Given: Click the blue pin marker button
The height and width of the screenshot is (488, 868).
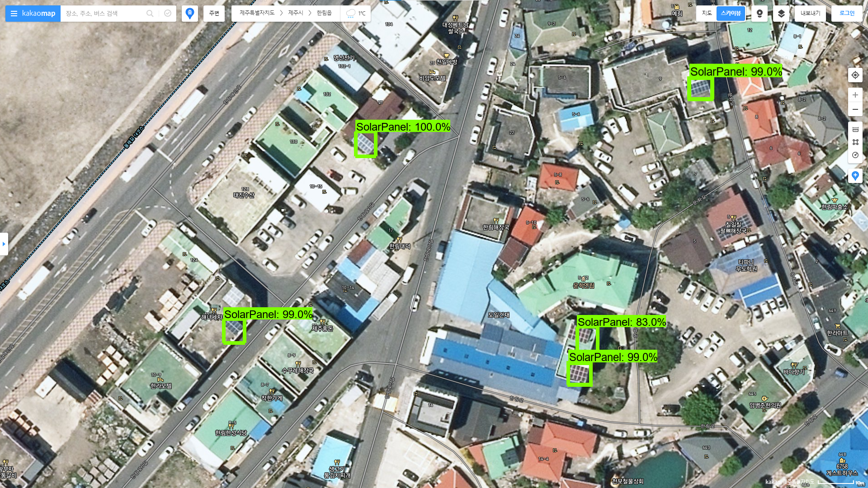Looking at the screenshot, I should [x=190, y=14].
